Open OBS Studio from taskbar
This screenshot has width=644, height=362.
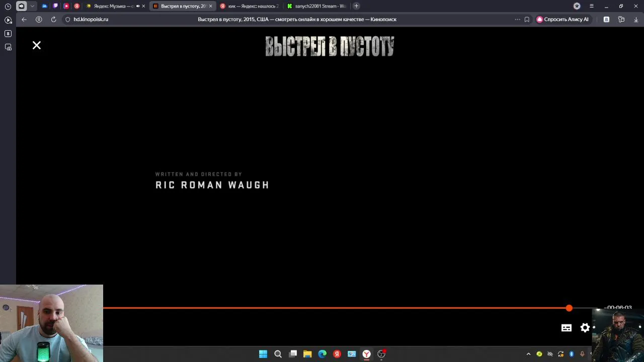click(x=381, y=354)
